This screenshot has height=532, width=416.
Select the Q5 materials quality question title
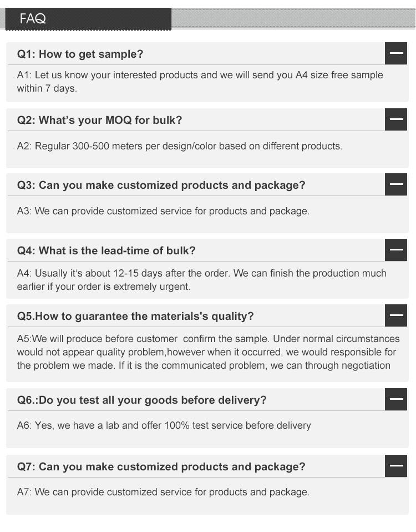(135, 316)
